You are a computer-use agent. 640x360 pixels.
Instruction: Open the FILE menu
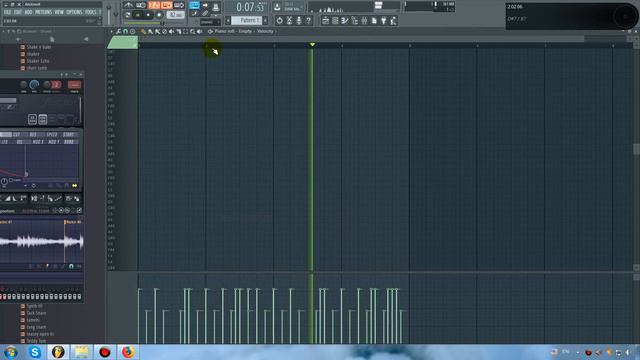point(7,12)
